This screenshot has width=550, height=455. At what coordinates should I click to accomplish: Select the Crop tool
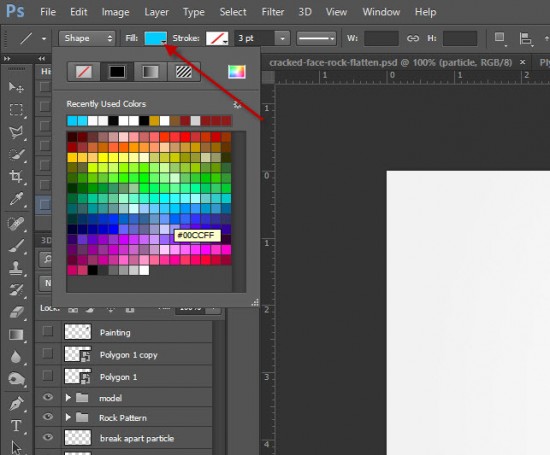[x=16, y=176]
